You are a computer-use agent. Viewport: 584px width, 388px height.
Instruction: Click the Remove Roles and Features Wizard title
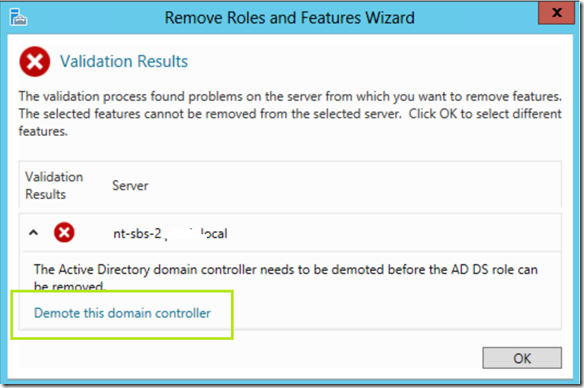(289, 18)
